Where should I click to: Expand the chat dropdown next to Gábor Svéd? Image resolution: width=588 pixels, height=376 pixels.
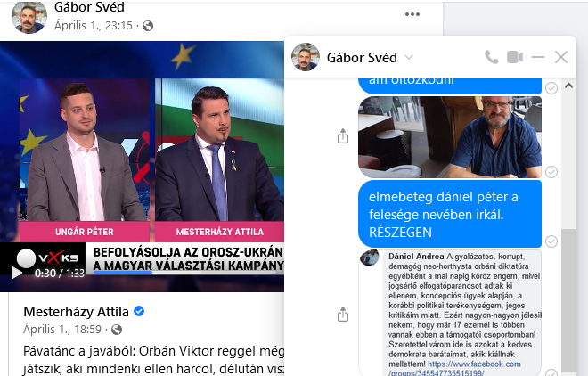coord(409,57)
